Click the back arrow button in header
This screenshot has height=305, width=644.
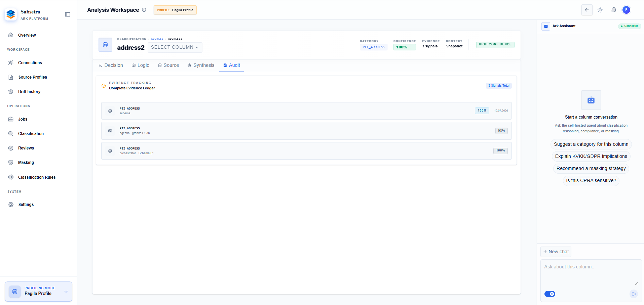tap(587, 10)
